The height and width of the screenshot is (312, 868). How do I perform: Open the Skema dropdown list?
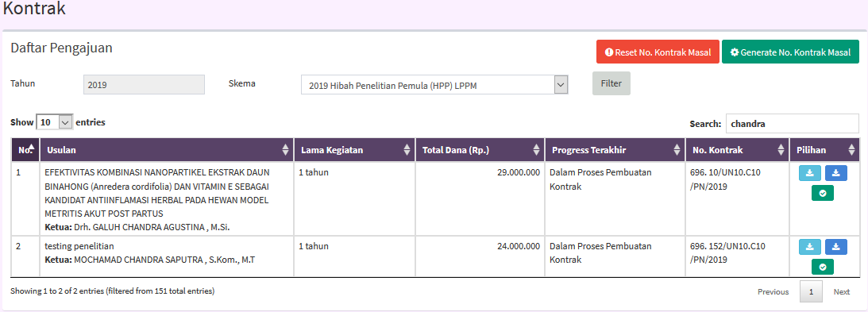coord(434,85)
